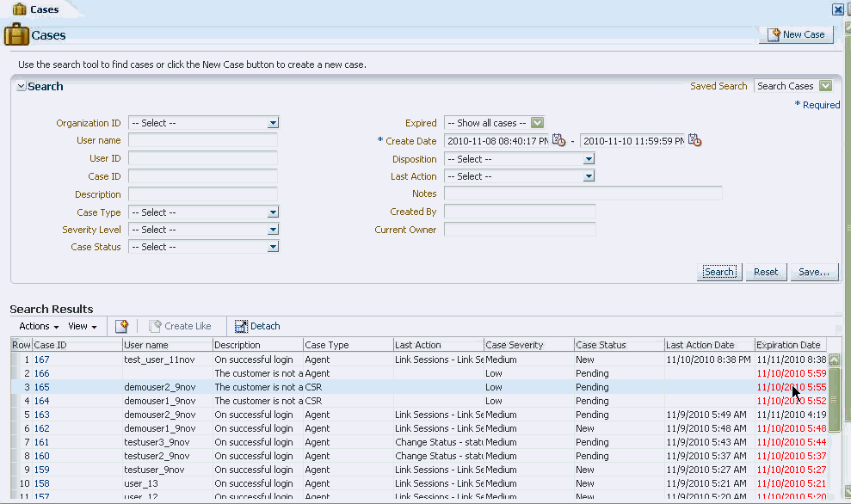
Task: Click the Create Date start field
Action: point(497,141)
